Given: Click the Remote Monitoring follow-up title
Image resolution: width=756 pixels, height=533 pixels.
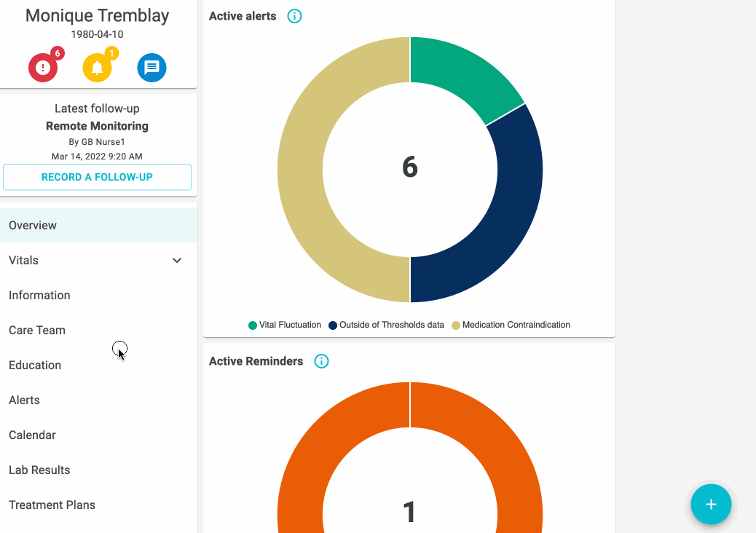Looking at the screenshot, I should [97, 126].
